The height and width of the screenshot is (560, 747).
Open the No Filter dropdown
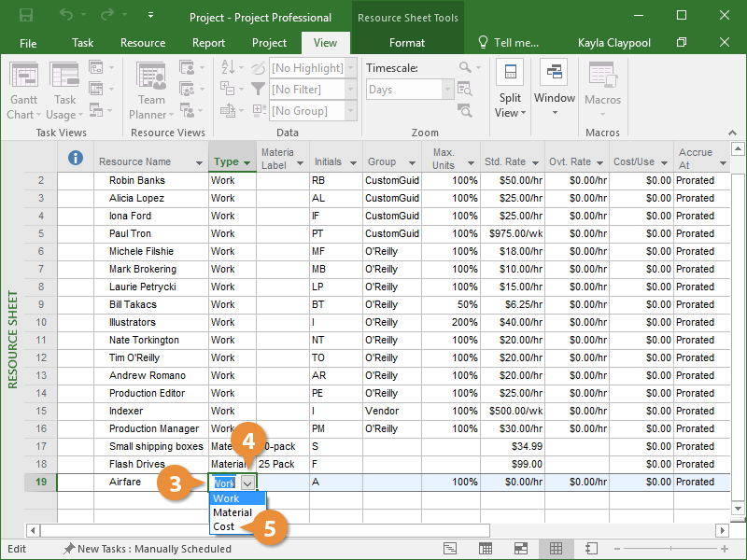pyautogui.click(x=350, y=90)
